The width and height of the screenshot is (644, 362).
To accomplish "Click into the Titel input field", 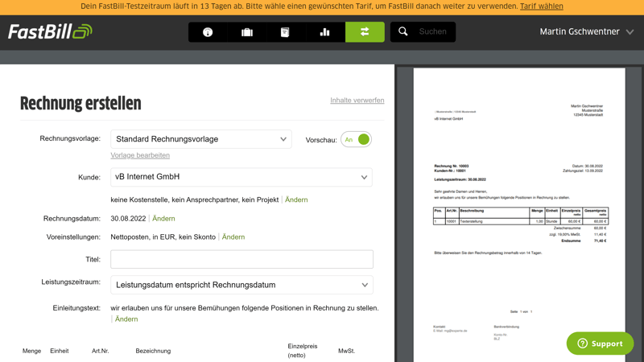I will (242, 259).
